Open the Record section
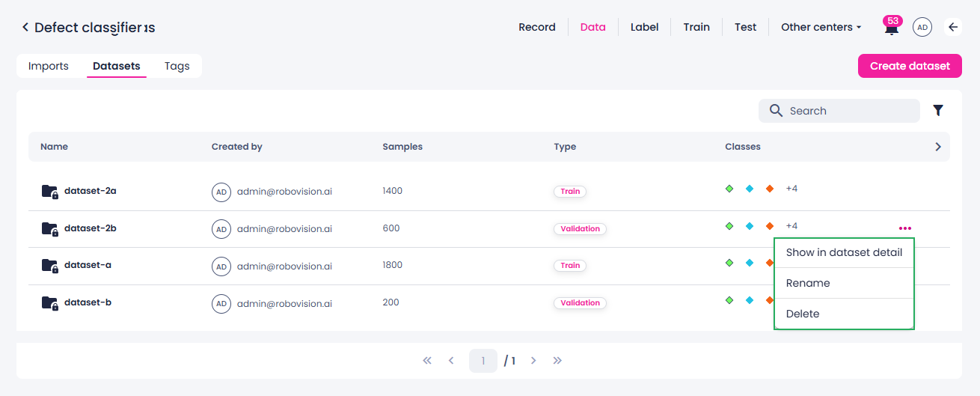The image size is (980, 396). [537, 27]
